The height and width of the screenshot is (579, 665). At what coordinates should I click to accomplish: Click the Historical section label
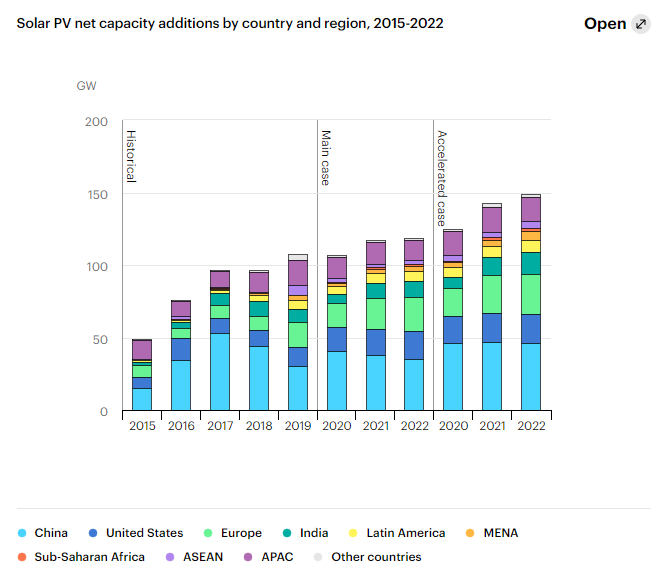[x=131, y=157]
